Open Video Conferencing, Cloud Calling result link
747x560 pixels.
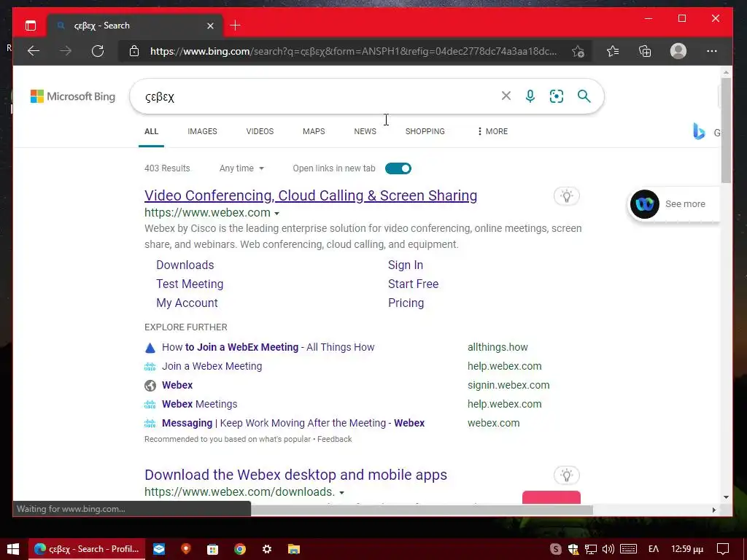point(311,195)
